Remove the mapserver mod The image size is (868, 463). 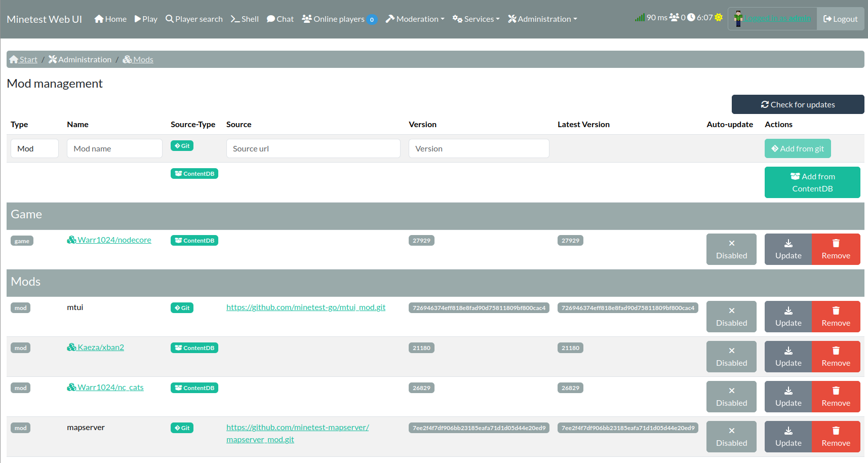tap(836, 437)
